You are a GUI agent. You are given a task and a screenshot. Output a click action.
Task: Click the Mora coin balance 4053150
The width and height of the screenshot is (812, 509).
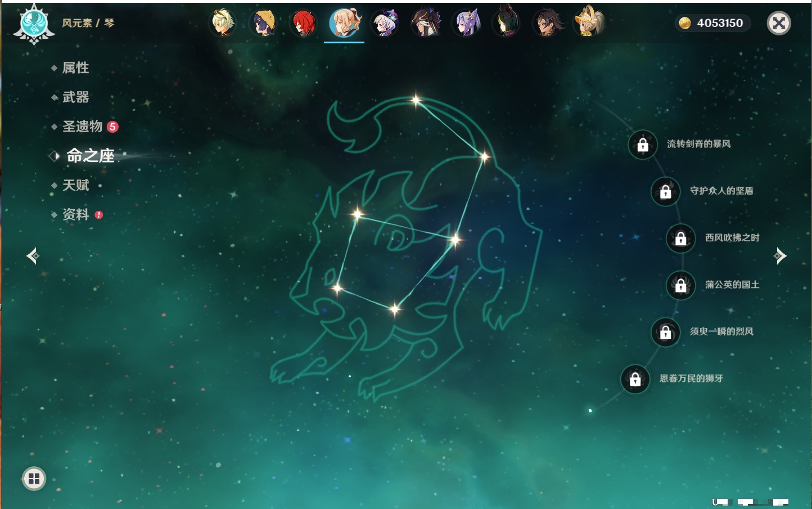tap(712, 23)
